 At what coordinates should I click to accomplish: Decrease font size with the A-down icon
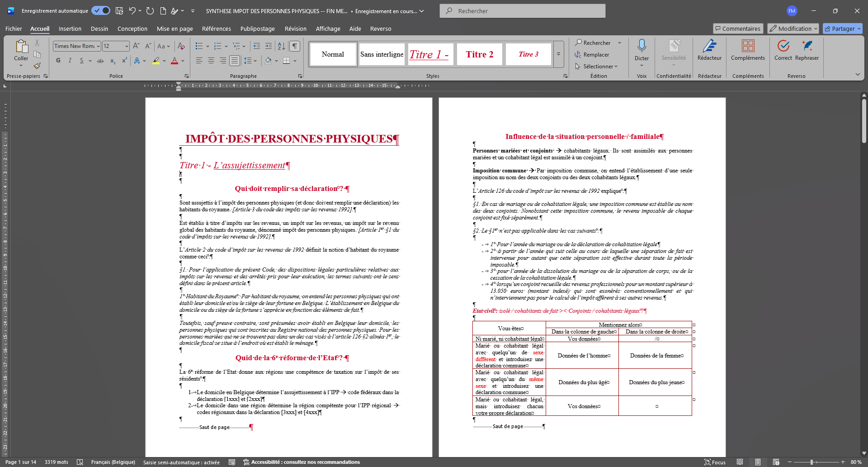[x=148, y=46]
